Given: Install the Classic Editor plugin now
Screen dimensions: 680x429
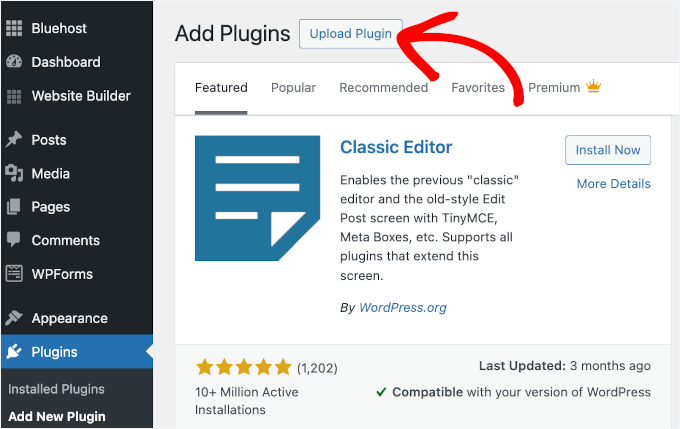Looking at the screenshot, I should 608,150.
